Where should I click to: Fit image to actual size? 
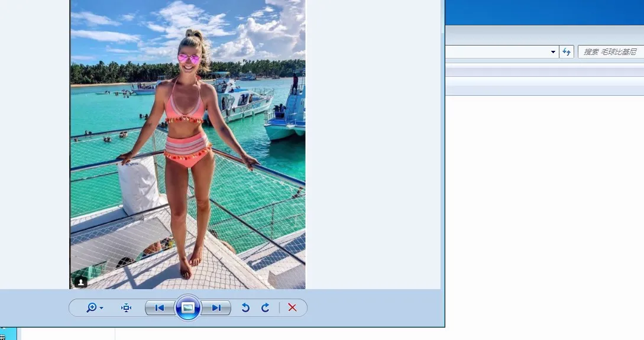tap(126, 307)
